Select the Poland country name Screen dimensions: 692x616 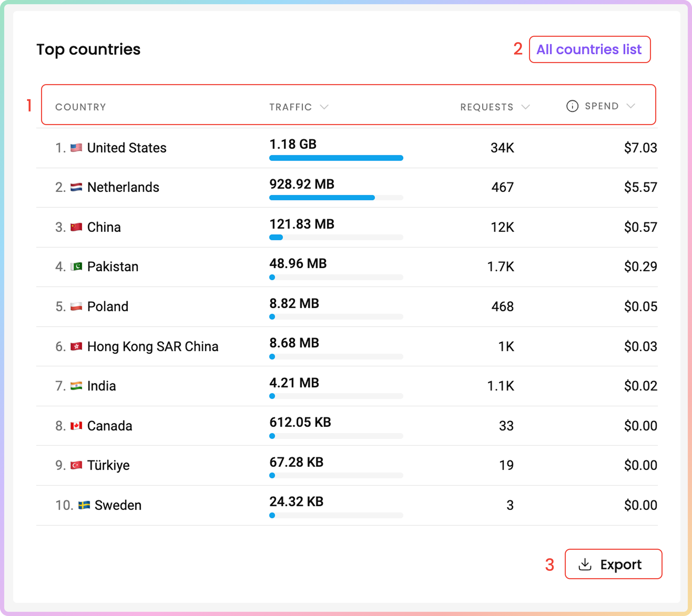click(108, 307)
